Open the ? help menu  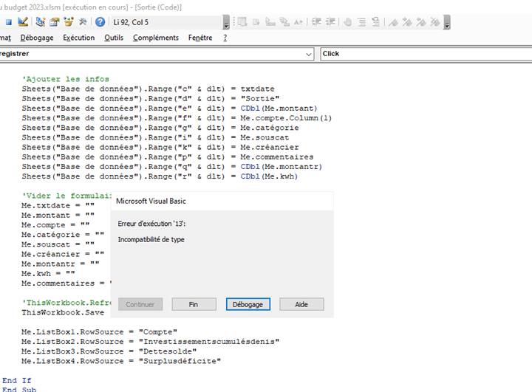(225, 38)
